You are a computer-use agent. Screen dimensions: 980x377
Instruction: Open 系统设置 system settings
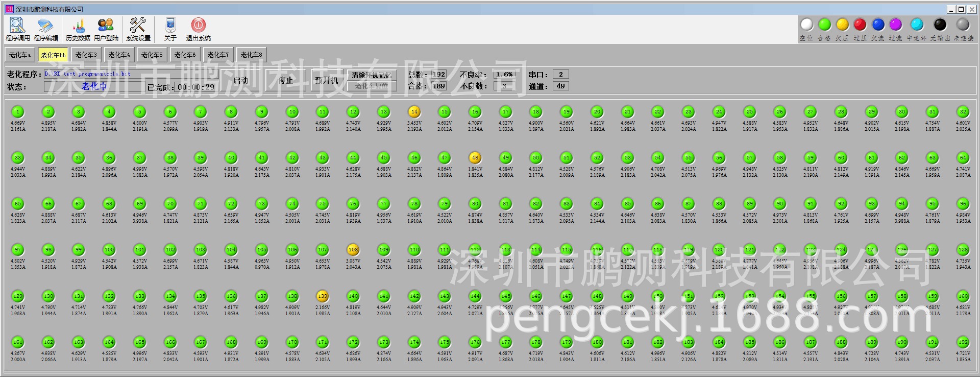[x=138, y=29]
